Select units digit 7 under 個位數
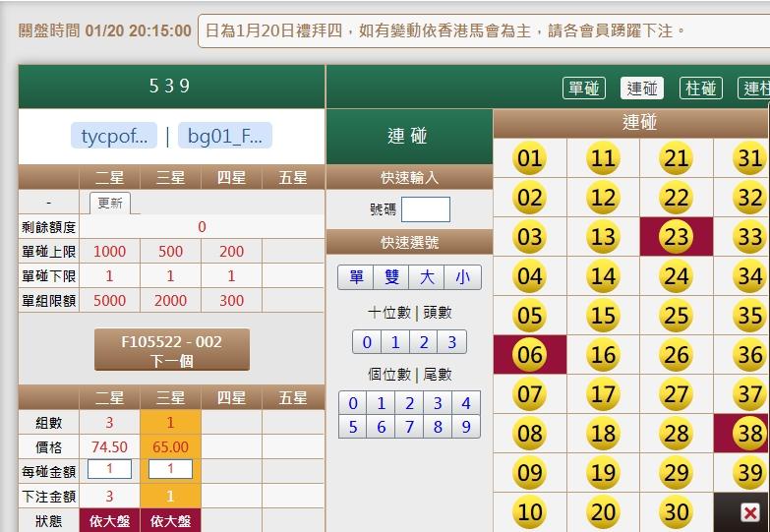770x532 pixels. 409,427
